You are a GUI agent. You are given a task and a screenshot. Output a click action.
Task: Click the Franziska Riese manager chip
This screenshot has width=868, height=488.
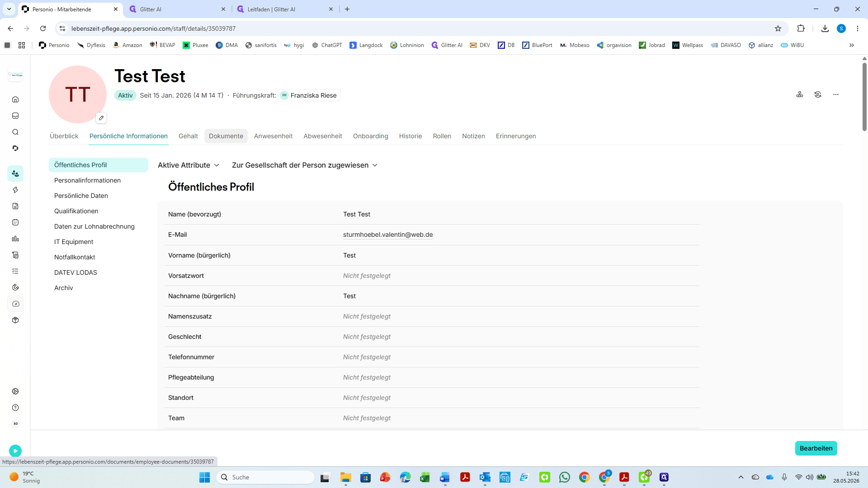click(310, 95)
